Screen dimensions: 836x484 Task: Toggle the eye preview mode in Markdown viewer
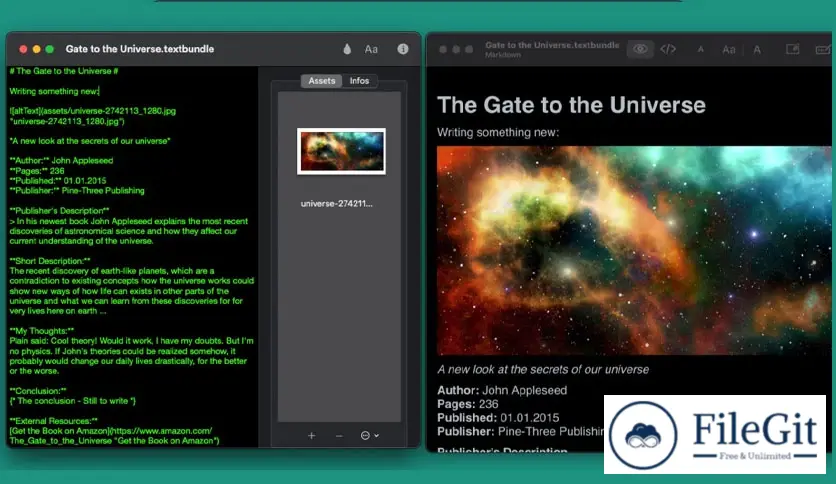coord(640,49)
